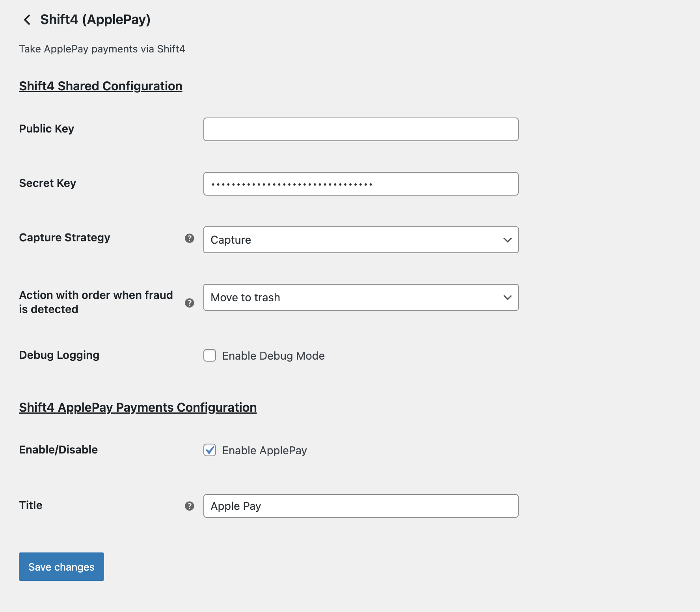
Task: Click the Shift4 (ApplePay) page title
Action: (95, 20)
